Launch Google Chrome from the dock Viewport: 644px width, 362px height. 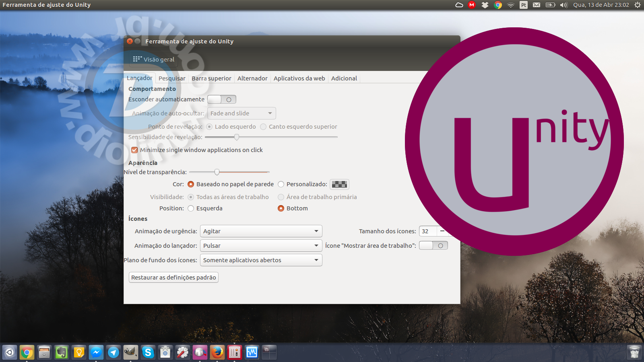(x=27, y=353)
